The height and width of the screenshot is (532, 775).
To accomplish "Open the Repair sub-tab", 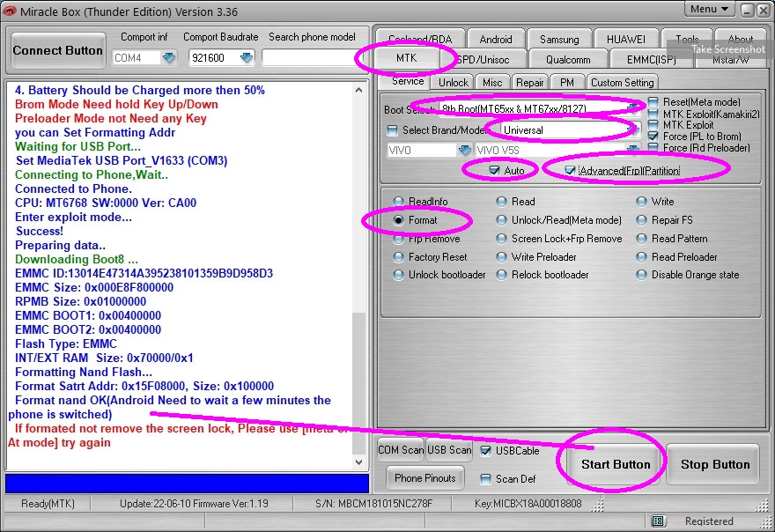I will point(529,83).
